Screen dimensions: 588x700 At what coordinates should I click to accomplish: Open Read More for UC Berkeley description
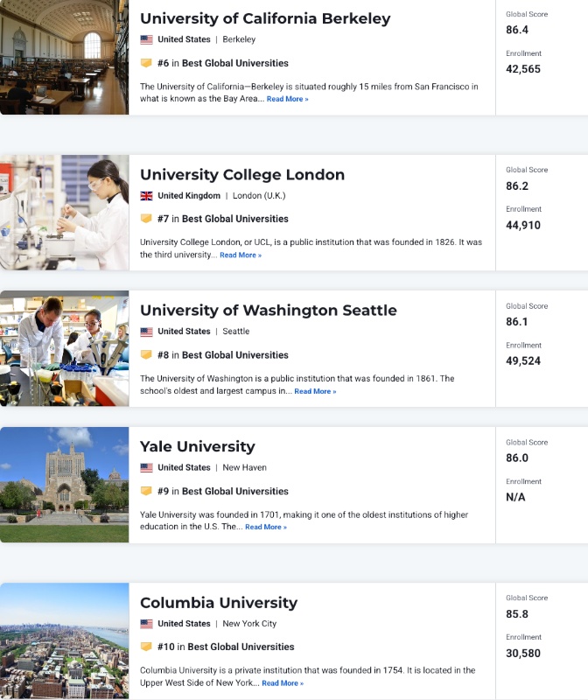288,99
